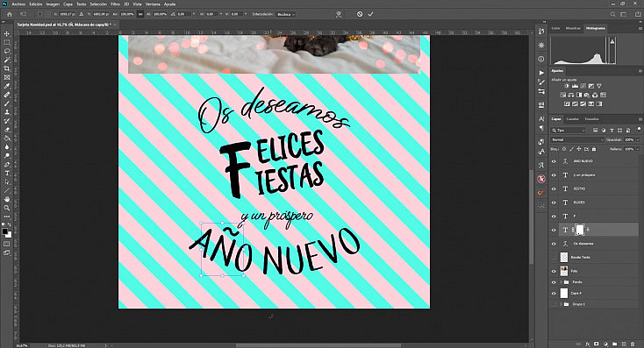The image size is (644, 348).
Task: Cancel the transform in options bar
Action: tap(360, 14)
